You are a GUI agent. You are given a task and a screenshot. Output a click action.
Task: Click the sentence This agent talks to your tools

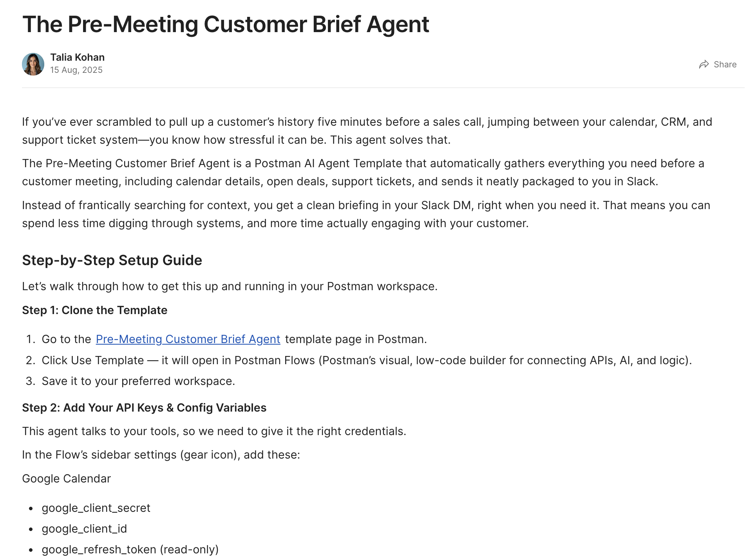tap(214, 431)
